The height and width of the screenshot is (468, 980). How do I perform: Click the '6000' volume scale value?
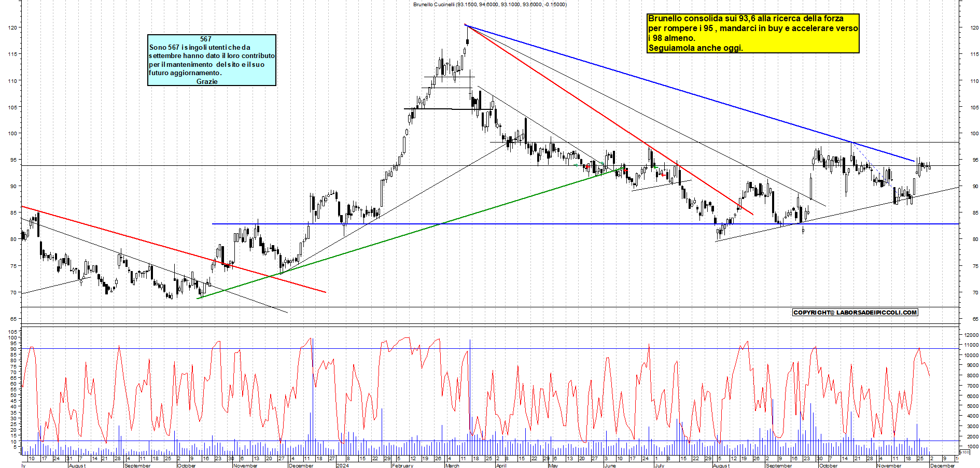(972, 396)
